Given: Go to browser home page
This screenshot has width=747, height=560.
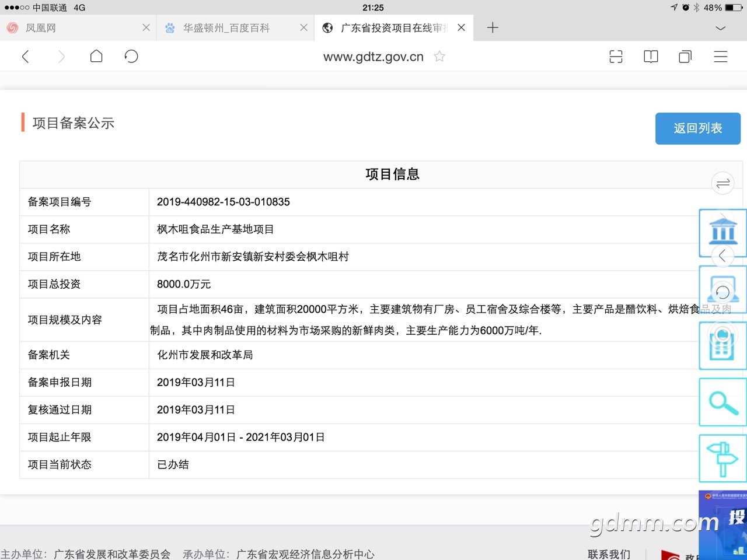Looking at the screenshot, I should pyautogui.click(x=96, y=57).
